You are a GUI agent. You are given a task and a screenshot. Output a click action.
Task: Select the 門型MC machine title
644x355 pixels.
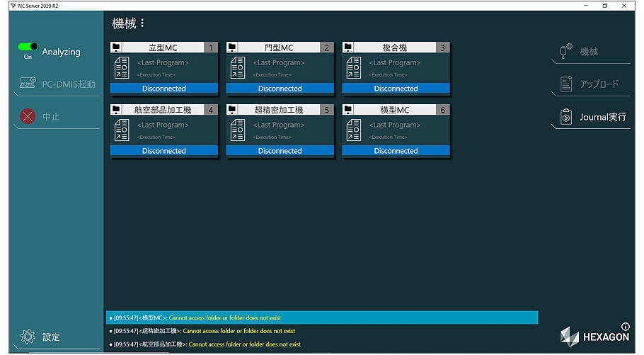(279, 47)
